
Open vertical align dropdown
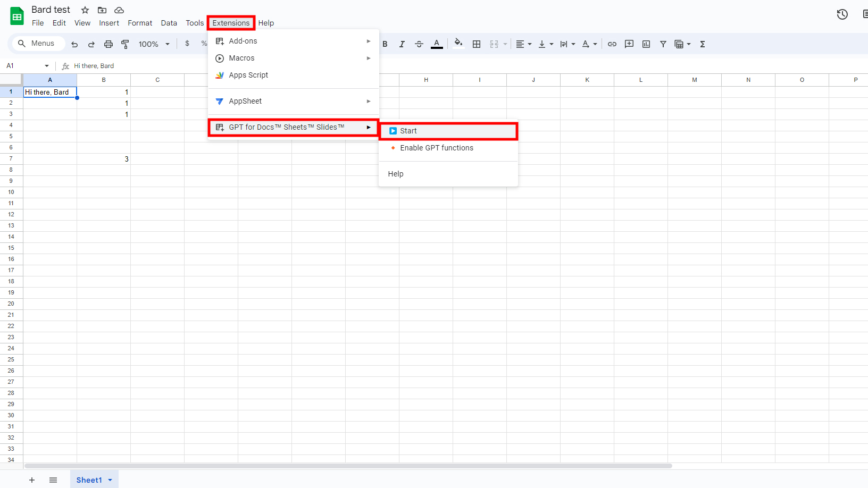click(x=546, y=44)
